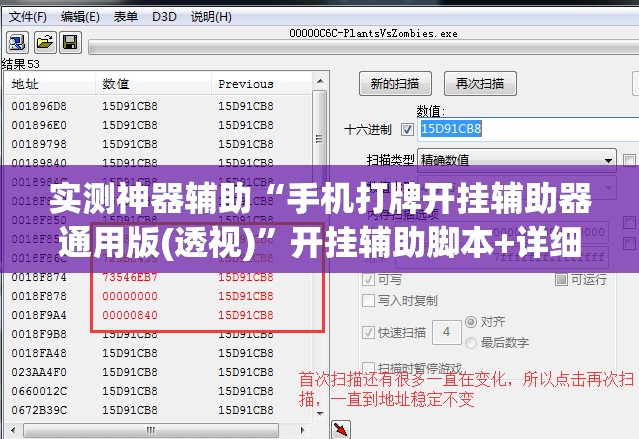Click red value 00000000 in row 0018F878
Viewport: 639px width, 439px height.
pyautogui.click(x=130, y=296)
